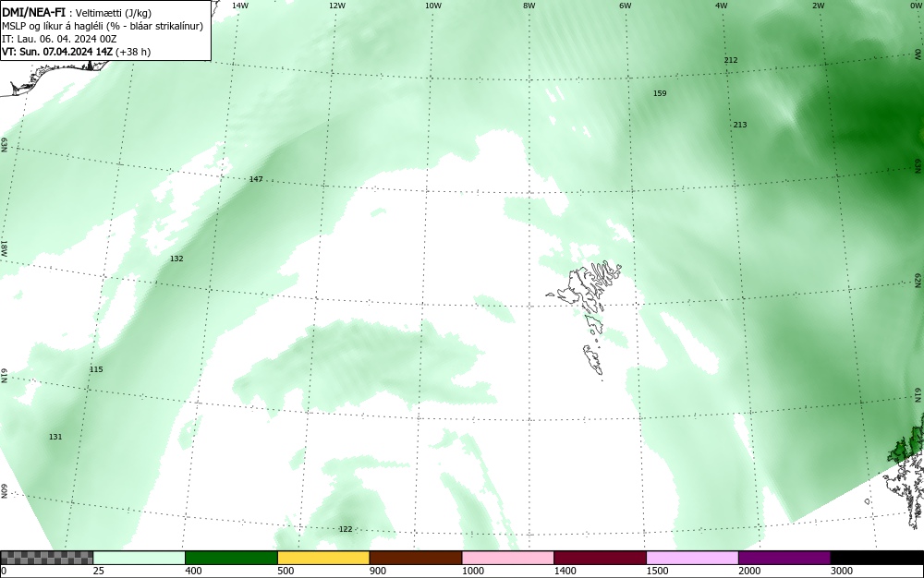Select the brown 900–1000 legend swatch

[x=416, y=558]
